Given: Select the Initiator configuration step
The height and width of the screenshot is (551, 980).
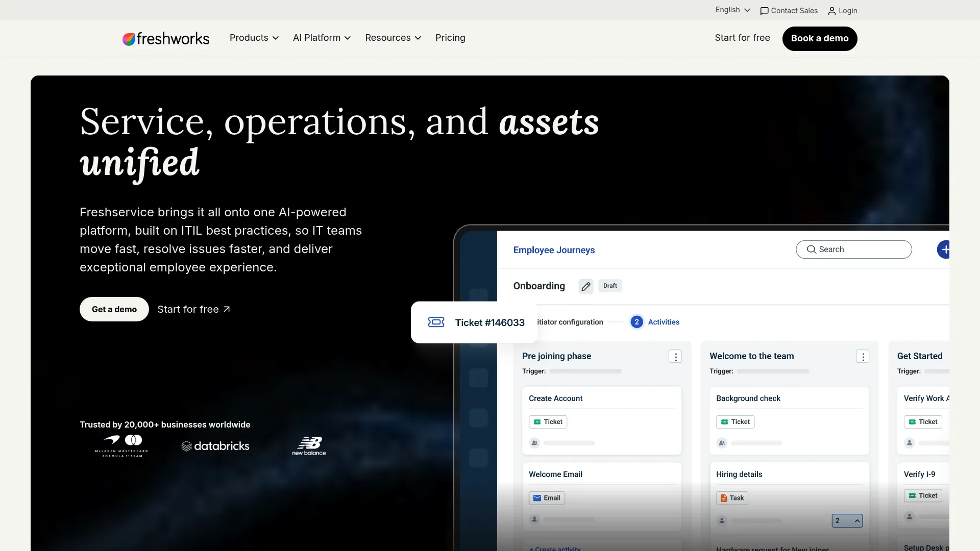Looking at the screenshot, I should (570, 322).
